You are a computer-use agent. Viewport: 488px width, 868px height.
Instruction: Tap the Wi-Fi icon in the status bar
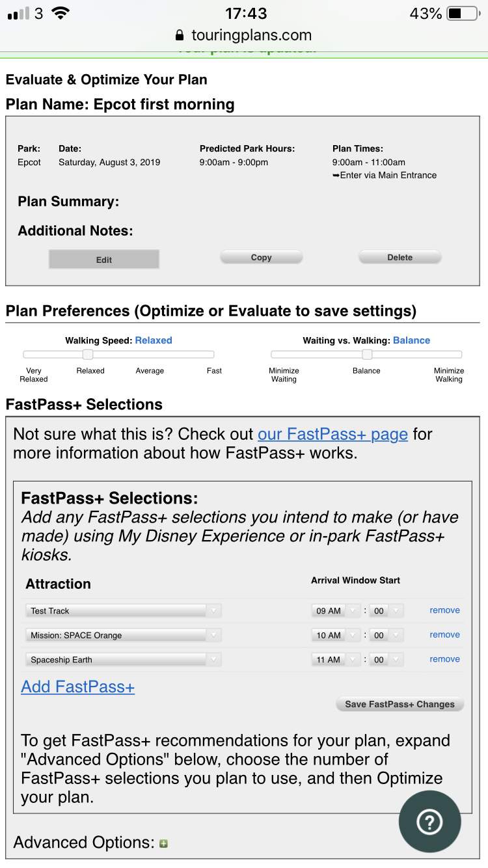(61, 14)
